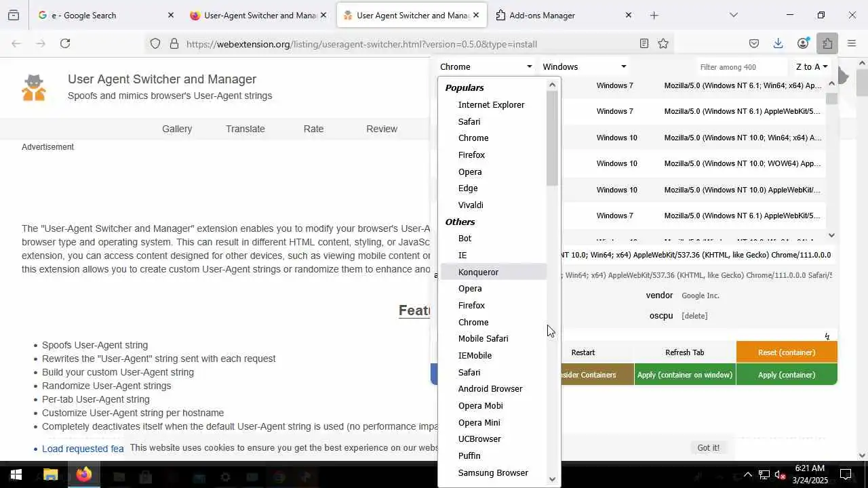Reload the current page

click(x=65, y=43)
